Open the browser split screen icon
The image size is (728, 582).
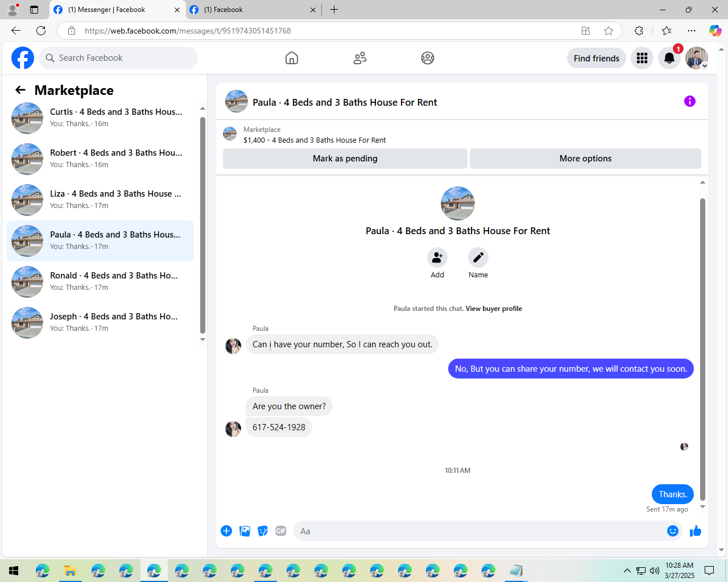586,31
